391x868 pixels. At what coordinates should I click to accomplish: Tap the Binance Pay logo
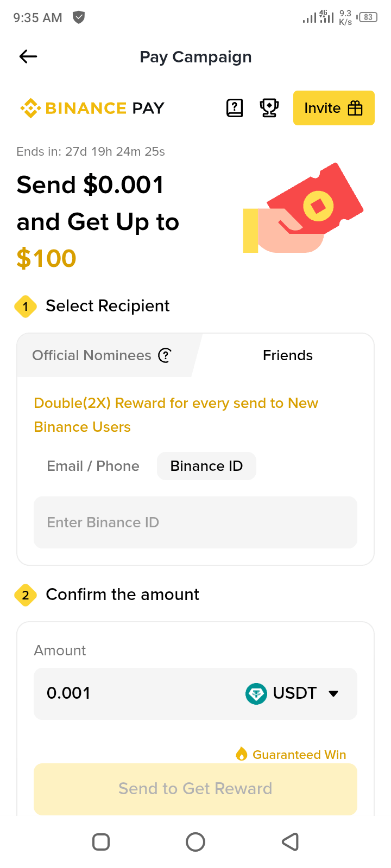[x=92, y=108]
